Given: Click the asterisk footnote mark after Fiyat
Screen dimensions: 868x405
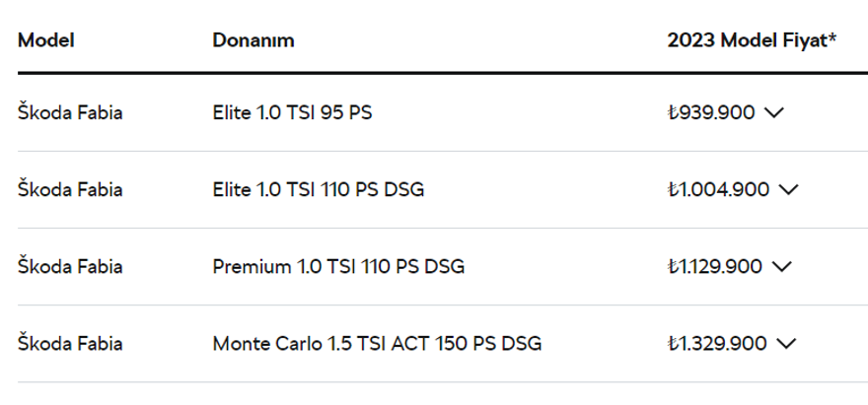Looking at the screenshot, I should coord(833,38).
